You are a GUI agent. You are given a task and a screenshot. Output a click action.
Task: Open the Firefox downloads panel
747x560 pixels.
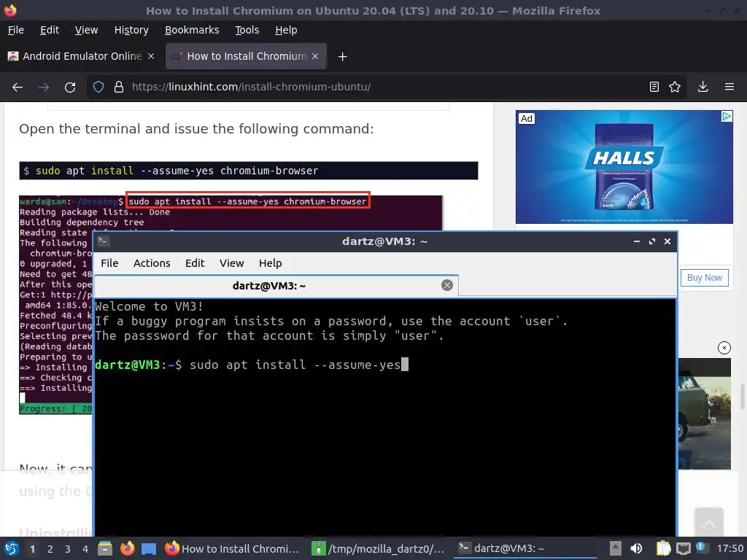pyautogui.click(x=703, y=87)
